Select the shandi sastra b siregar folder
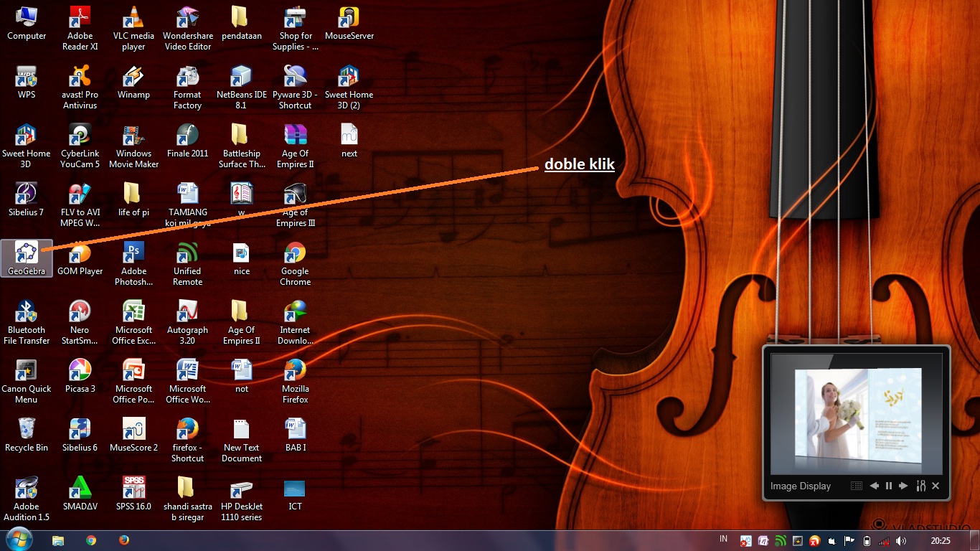This screenshot has height=551, width=980. 188,499
